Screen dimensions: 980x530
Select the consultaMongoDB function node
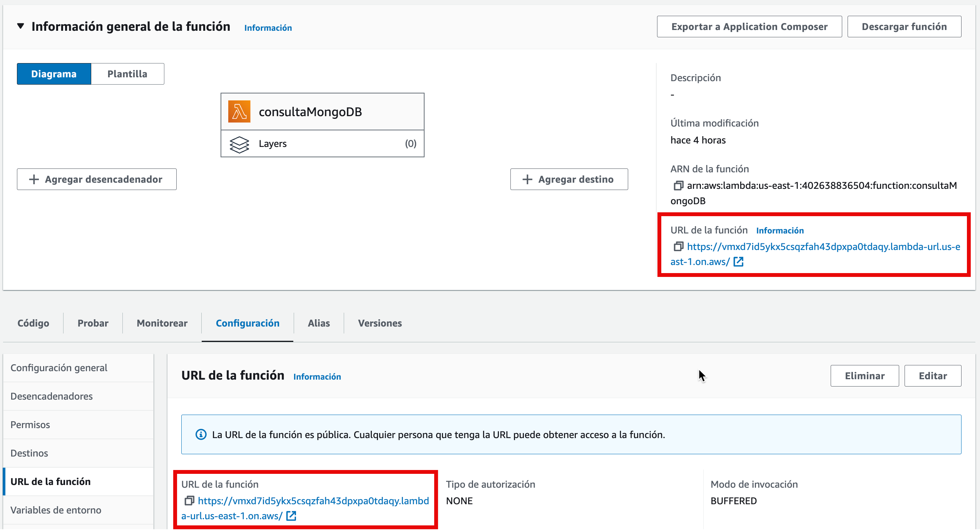tap(323, 112)
